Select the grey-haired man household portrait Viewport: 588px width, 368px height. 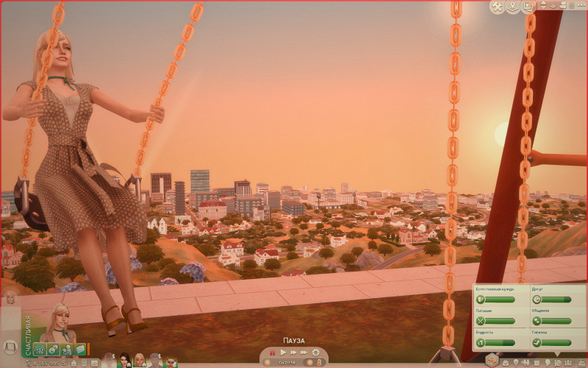[x=155, y=360]
